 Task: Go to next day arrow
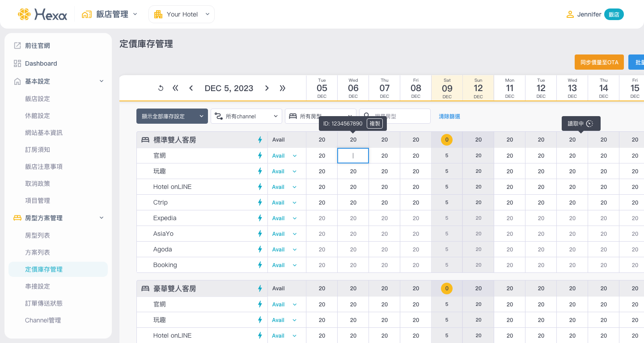(267, 88)
